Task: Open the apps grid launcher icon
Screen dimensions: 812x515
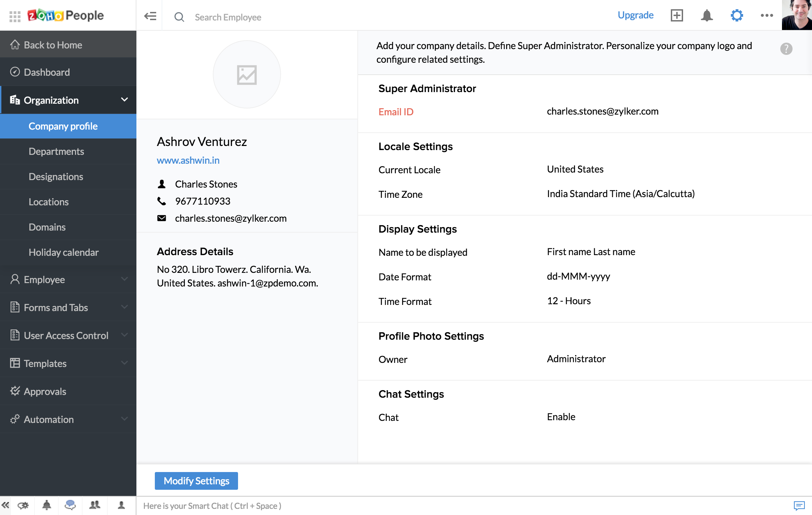Action: (15, 16)
